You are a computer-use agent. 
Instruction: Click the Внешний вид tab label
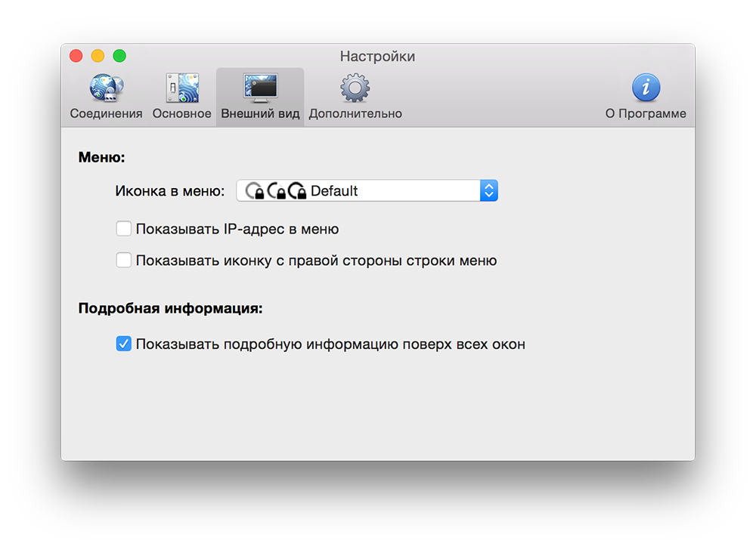click(260, 114)
